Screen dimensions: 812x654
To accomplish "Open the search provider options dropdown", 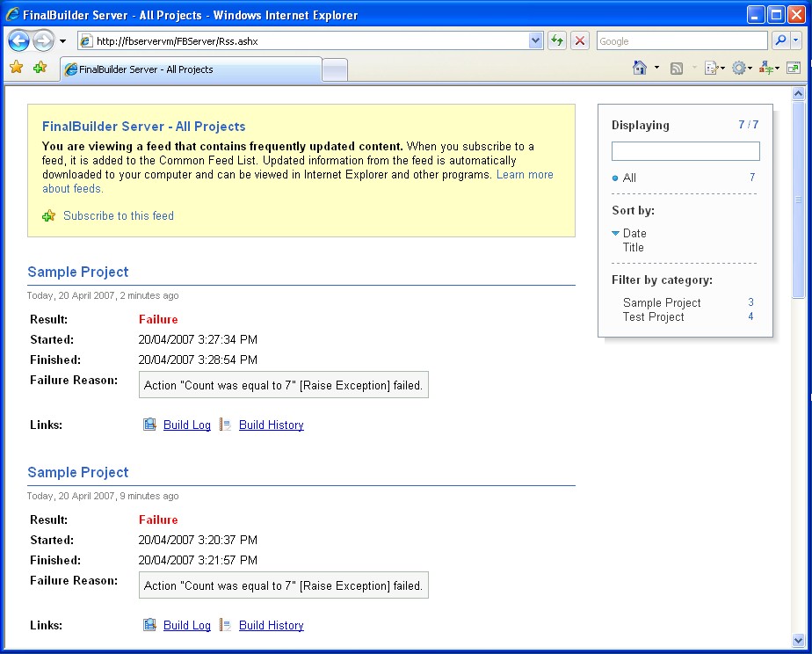I will pyautogui.click(x=796, y=41).
